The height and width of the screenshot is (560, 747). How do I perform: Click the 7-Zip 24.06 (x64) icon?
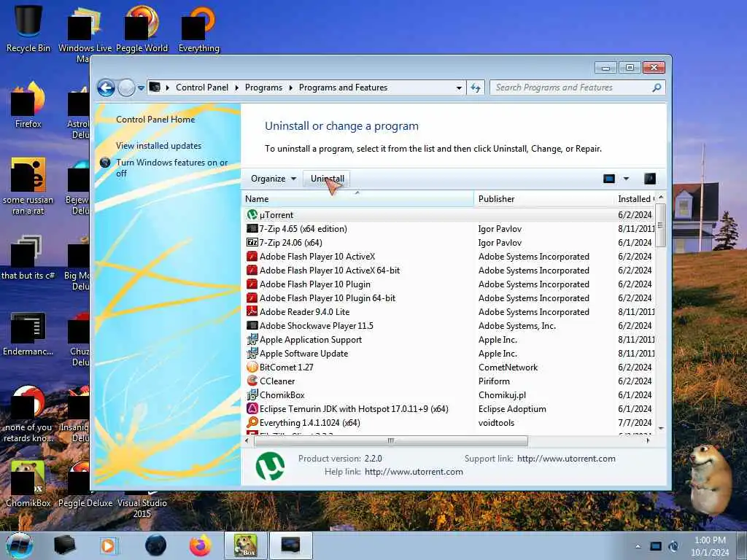[252, 242]
